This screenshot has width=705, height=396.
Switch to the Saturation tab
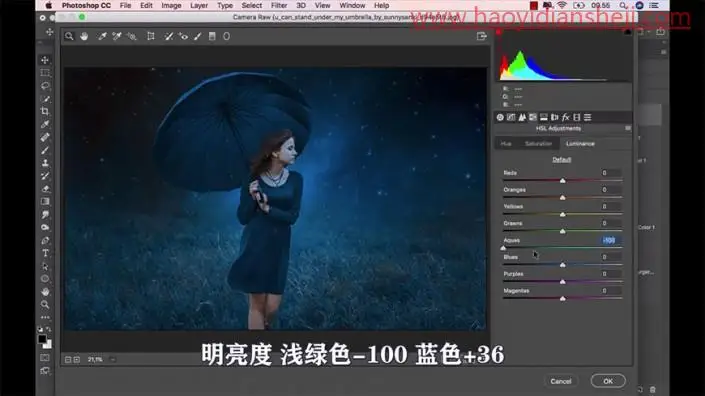[x=538, y=144]
